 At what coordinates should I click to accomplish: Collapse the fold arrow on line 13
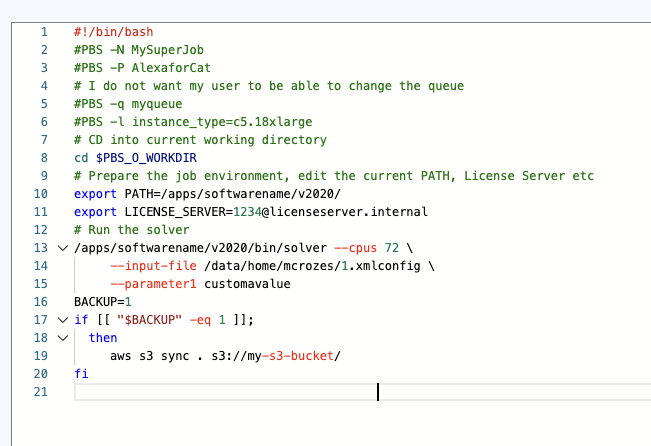[63, 248]
